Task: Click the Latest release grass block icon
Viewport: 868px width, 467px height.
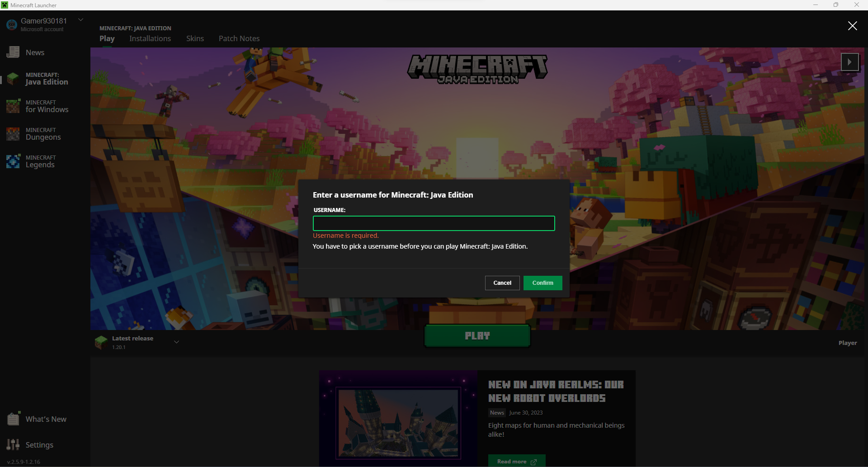Action: coord(101,342)
